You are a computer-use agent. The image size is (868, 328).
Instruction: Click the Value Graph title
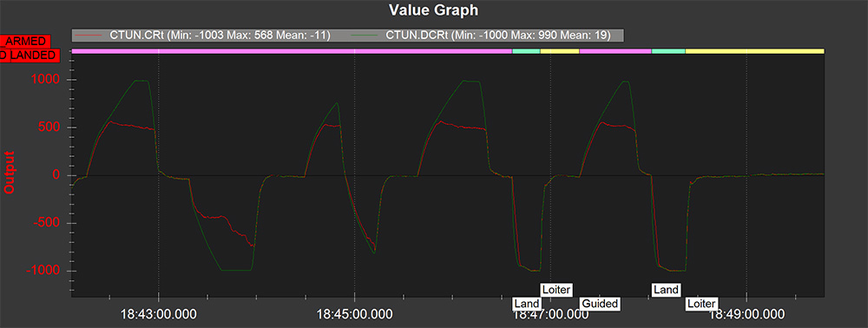[433, 10]
